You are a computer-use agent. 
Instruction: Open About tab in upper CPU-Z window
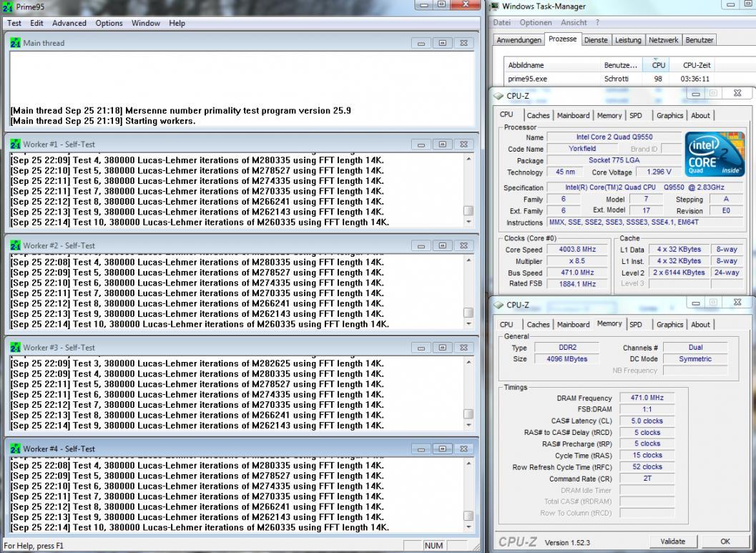point(700,116)
